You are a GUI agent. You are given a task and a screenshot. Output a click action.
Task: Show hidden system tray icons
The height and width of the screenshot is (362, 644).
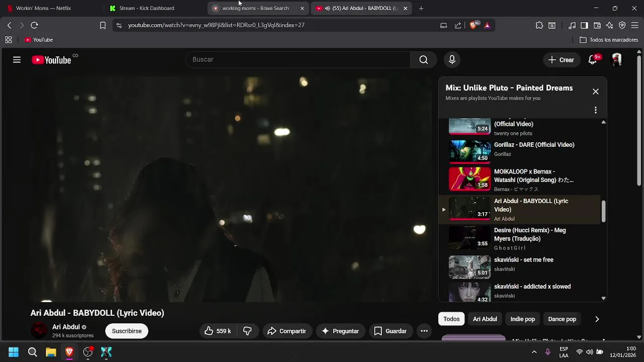click(534, 352)
